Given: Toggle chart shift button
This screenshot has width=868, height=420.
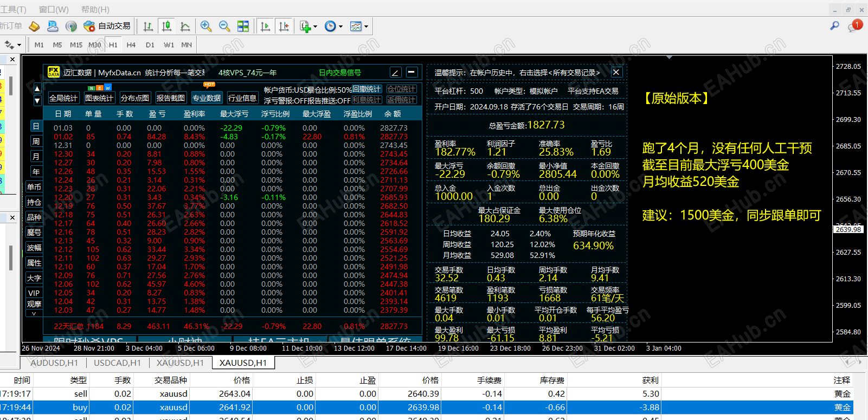Looking at the screenshot, I should [284, 26].
